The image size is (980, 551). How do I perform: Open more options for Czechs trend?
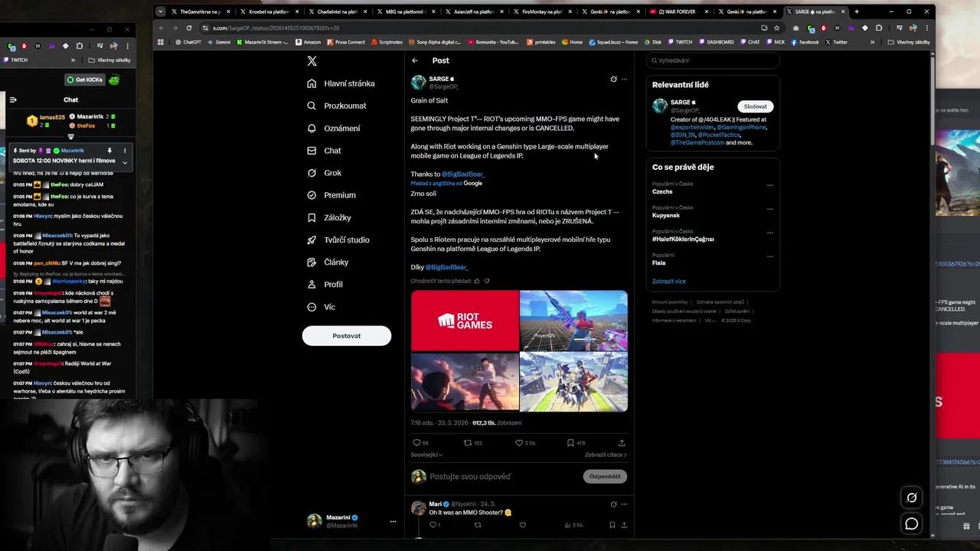click(770, 184)
